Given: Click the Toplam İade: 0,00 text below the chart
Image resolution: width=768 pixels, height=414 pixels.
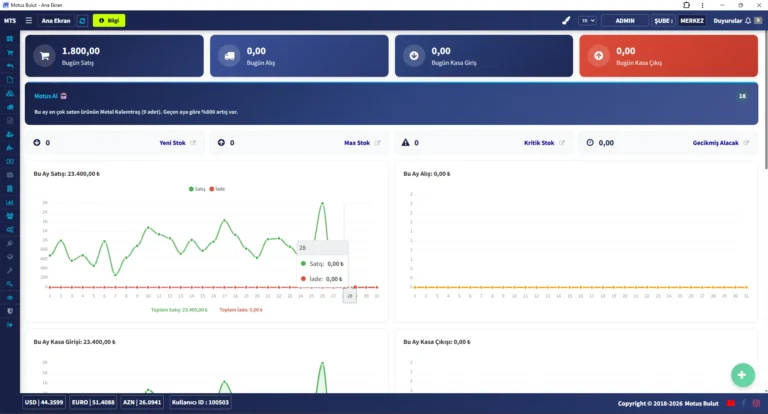Looking at the screenshot, I should pyautogui.click(x=241, y=310).
